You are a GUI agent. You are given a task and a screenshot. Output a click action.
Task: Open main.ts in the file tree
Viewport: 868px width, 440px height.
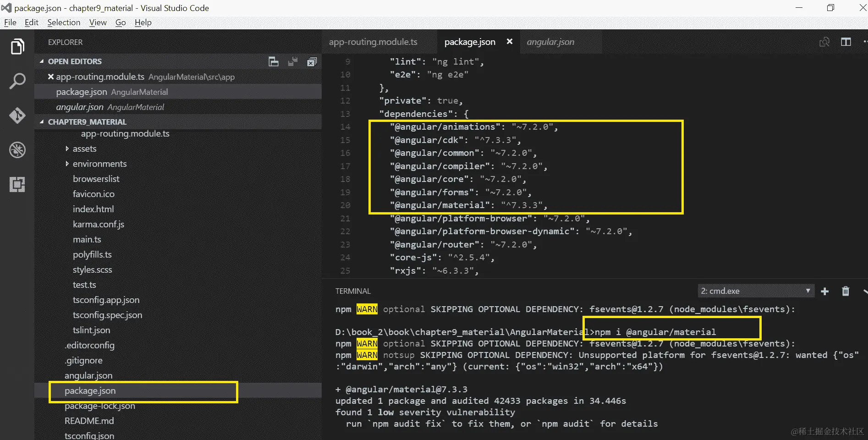[87, 239]
